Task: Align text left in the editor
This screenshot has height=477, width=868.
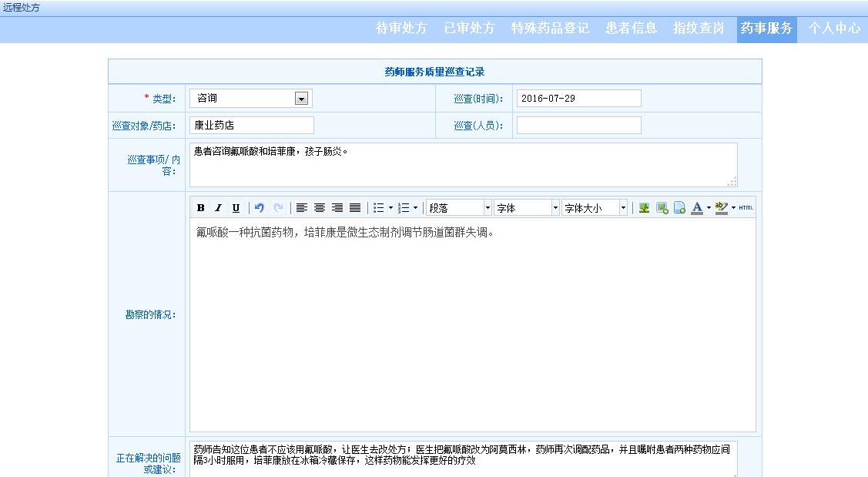Action: [x=301, y=208]
